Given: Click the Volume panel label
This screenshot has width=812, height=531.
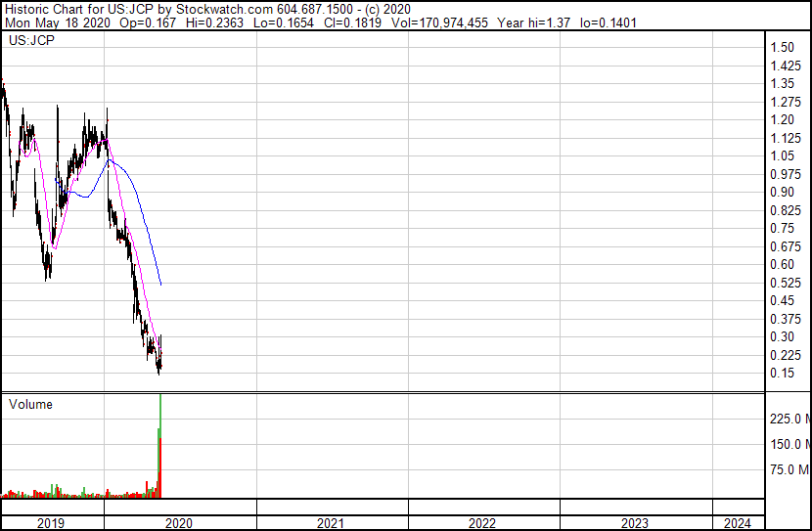Looking at the screenshot, I should [x=30, y=404].
